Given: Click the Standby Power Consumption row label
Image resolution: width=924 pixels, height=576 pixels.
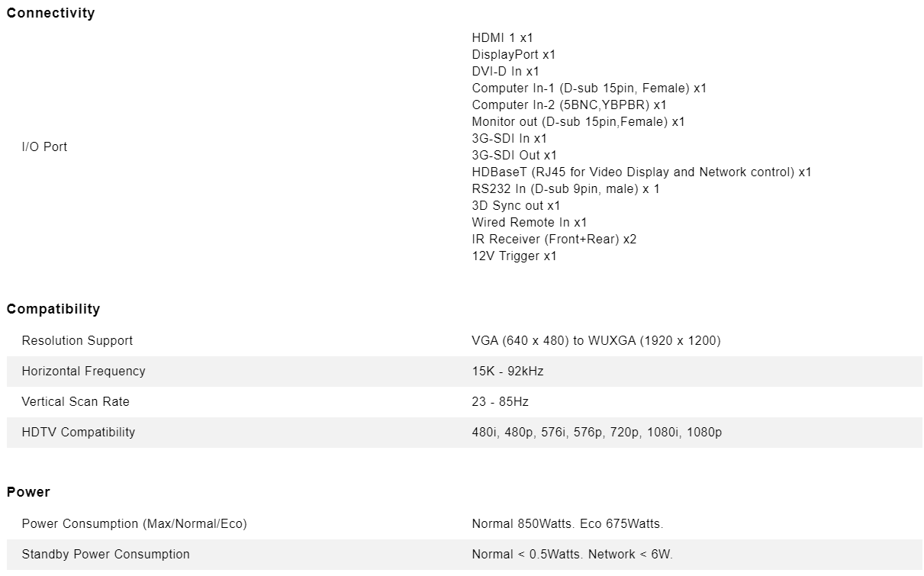Looking at the screenshot, I should pos(105,554).
